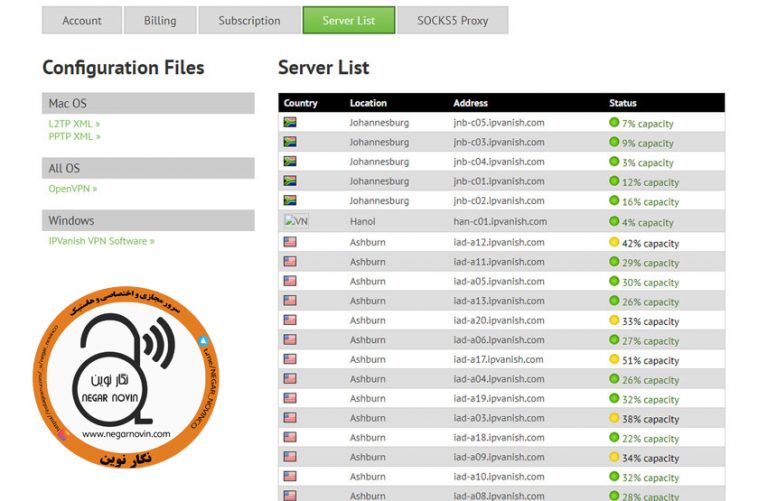Go to the SOCKS5 Proxy tab

tap(453, 20)
